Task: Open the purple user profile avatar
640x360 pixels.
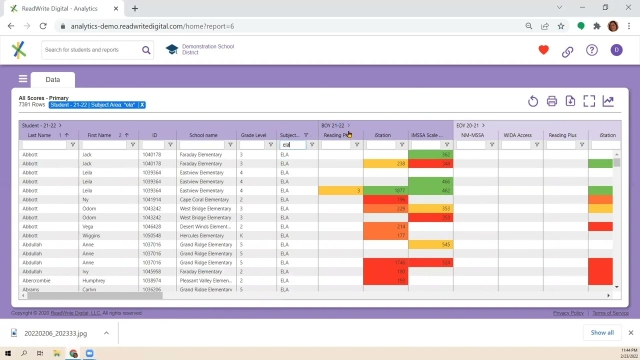Action: click(x=616, y=50)
